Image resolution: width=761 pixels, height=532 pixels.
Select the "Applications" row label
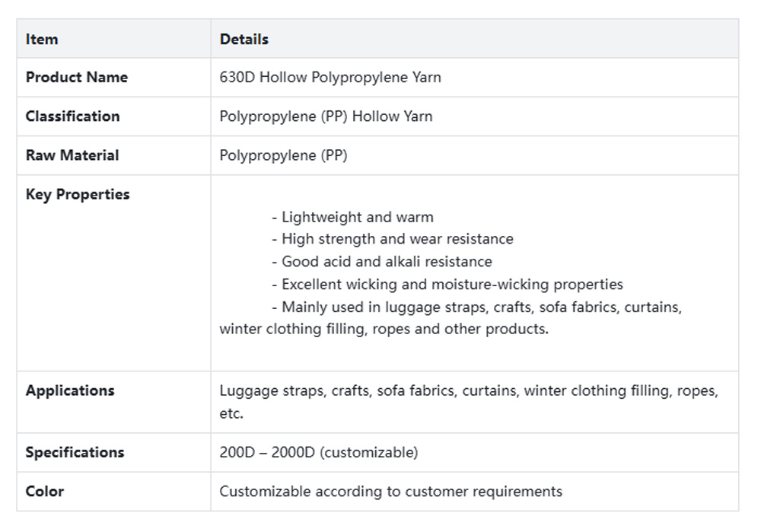coord(70,390)
